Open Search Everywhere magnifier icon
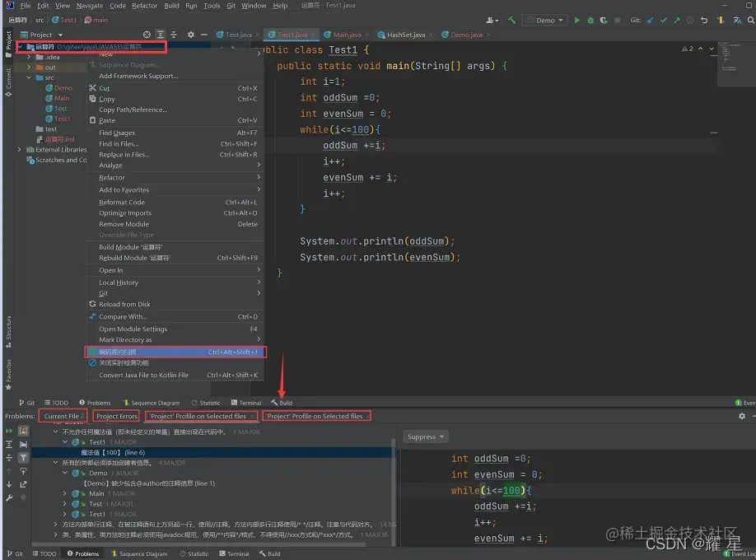This screenshot has width=756, height=560. coord(751,21)
